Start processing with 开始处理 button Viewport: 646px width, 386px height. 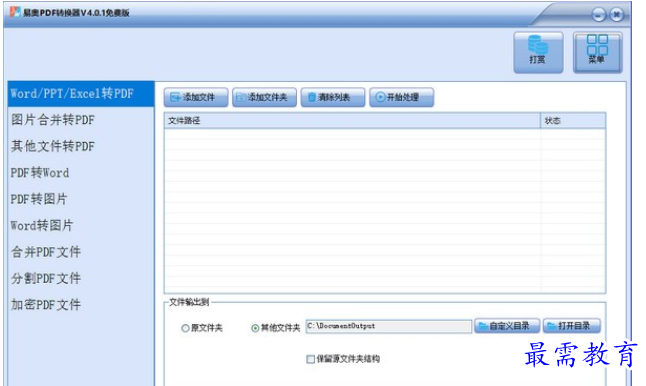tap(401, 97)
